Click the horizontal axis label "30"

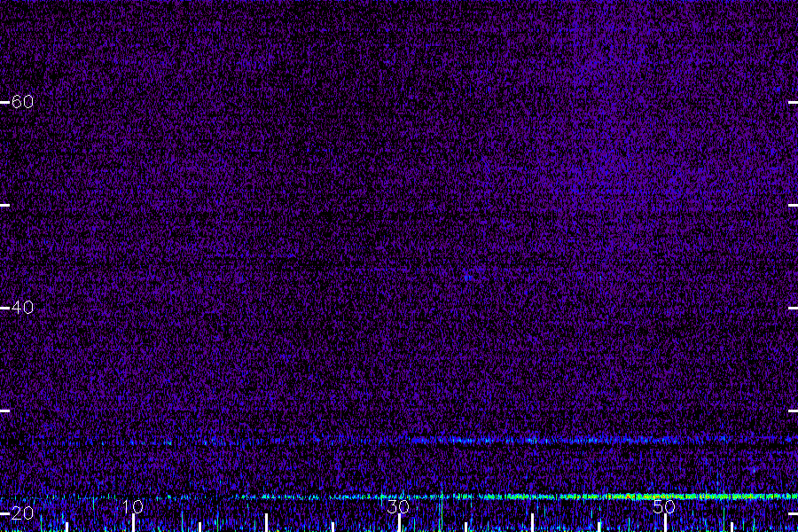398,506
